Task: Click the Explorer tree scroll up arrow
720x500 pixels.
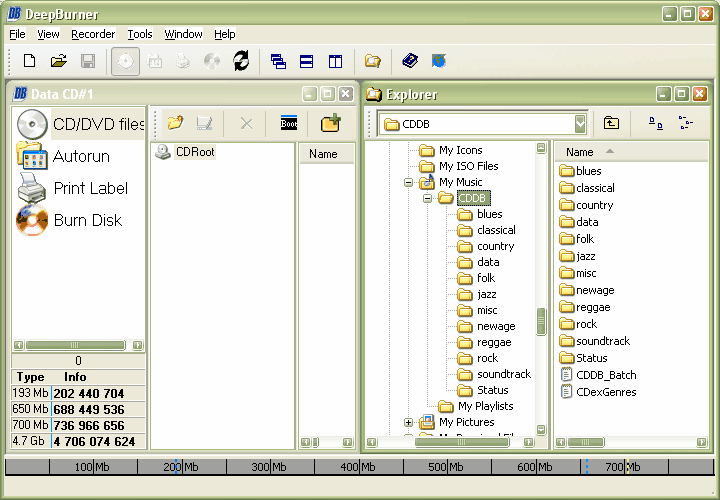Action: tap(541, 147)
